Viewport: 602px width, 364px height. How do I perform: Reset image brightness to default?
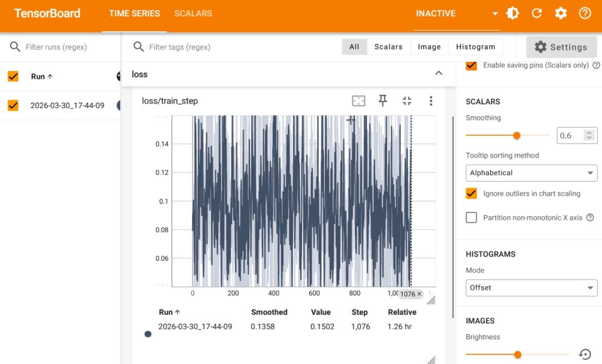585,354
